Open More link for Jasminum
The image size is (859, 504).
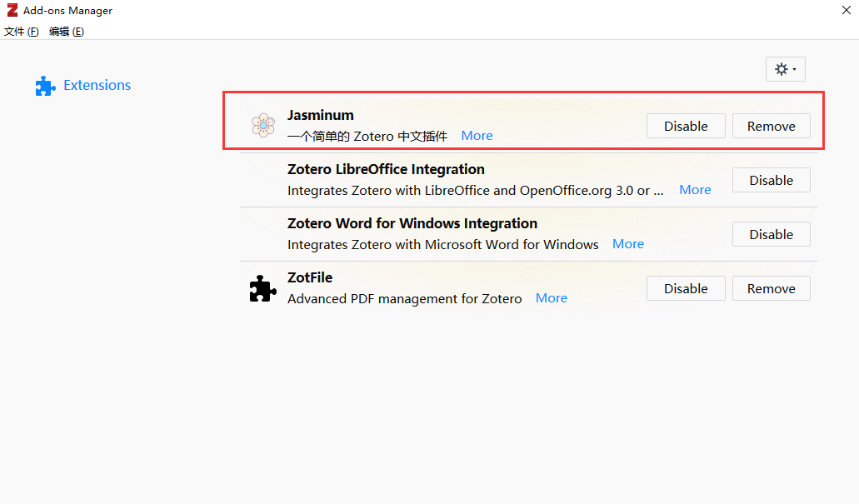coord(477,136)
